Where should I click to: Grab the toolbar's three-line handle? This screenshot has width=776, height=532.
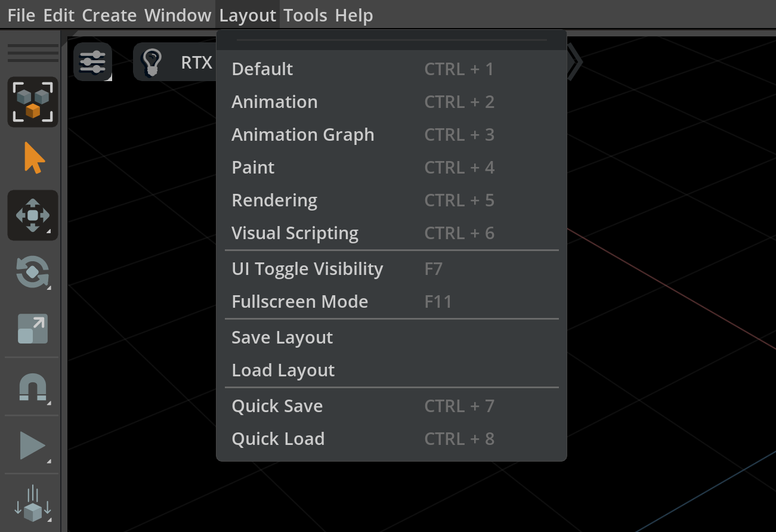tap(33, 53)
